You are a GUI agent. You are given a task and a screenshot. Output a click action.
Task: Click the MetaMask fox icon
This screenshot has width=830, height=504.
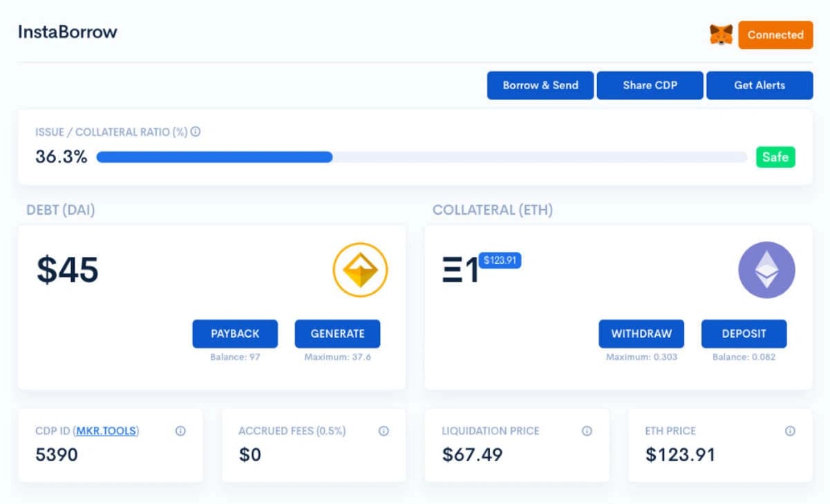[x=721, y=35]
